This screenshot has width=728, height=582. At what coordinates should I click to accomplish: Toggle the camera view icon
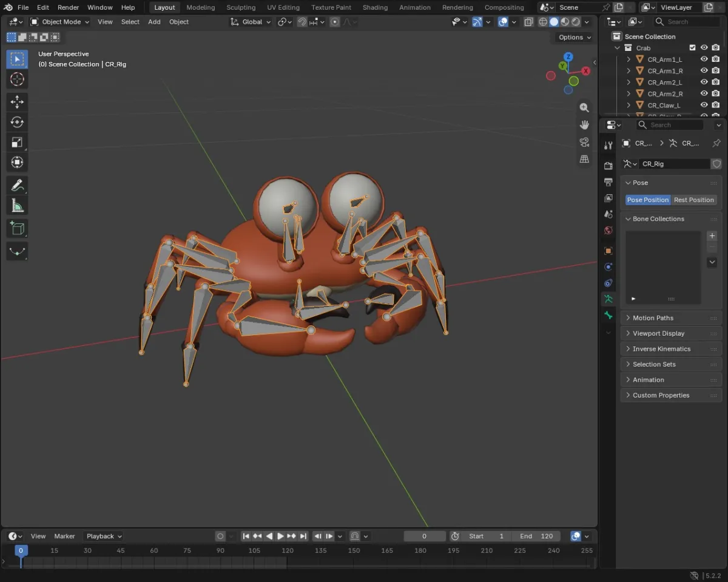point(584,141)
